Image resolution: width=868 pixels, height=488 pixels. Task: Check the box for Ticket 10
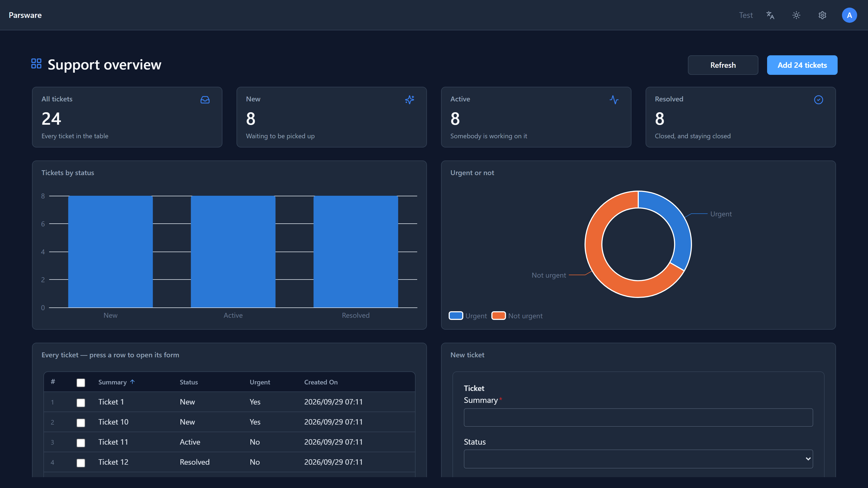(81, 423)
